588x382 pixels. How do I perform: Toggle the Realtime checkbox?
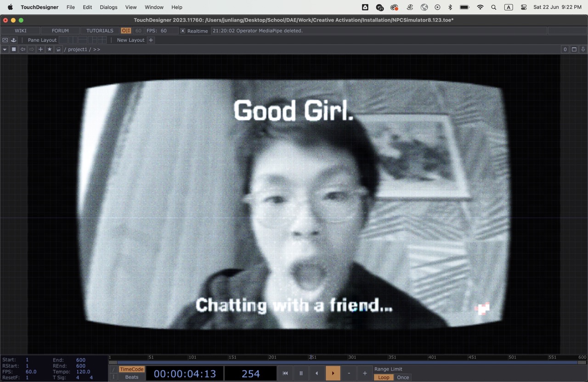point(183,31)
